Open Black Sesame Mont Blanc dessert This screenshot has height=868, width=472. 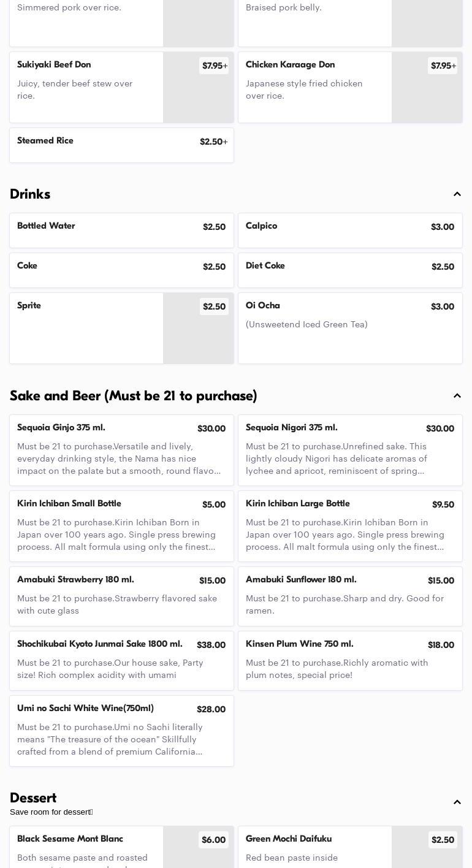(121, 847)
